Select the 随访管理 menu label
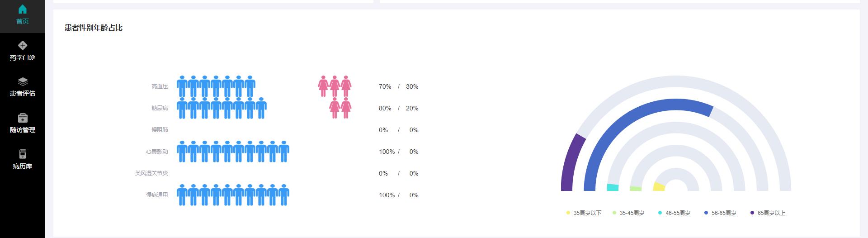 [x=23, y=130]
